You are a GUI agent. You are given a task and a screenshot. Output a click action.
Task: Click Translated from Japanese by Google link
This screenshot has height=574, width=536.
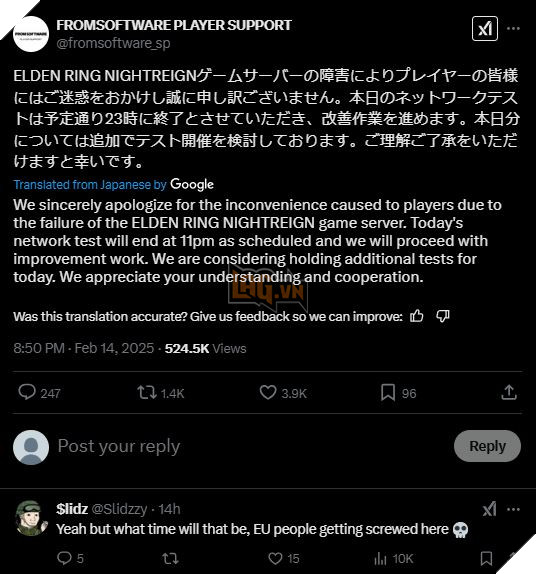click(113, 184)
